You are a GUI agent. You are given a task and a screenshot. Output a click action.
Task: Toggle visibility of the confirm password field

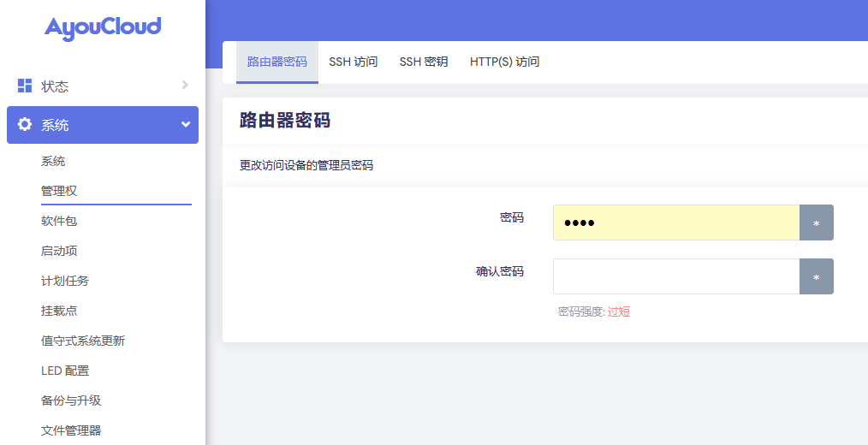(x=816, y=277)
